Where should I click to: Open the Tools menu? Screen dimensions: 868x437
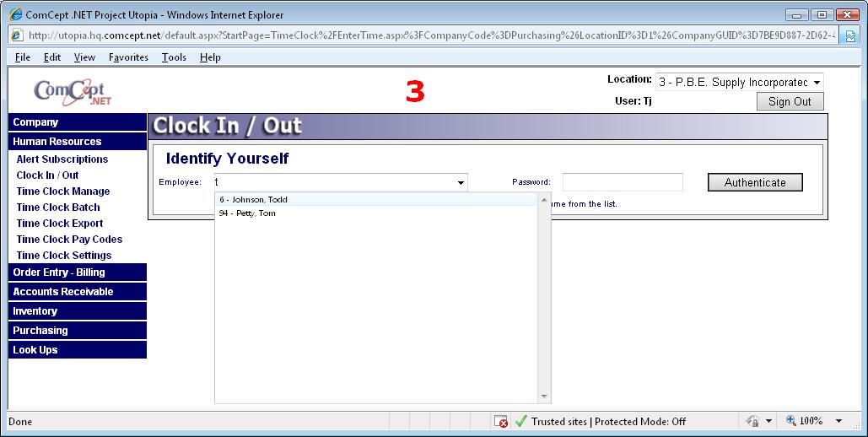tap(174, 57)
